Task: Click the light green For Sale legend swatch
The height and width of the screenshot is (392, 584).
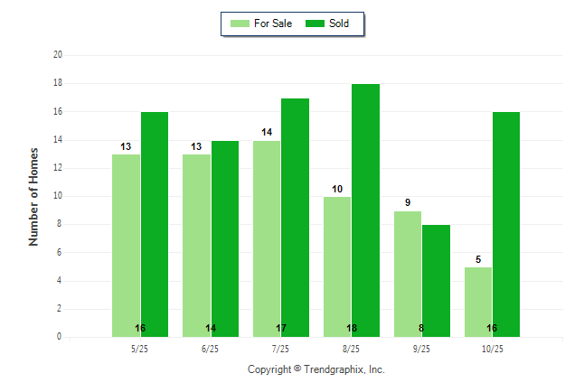Action: pyautogui.click(x=241, y=23)
